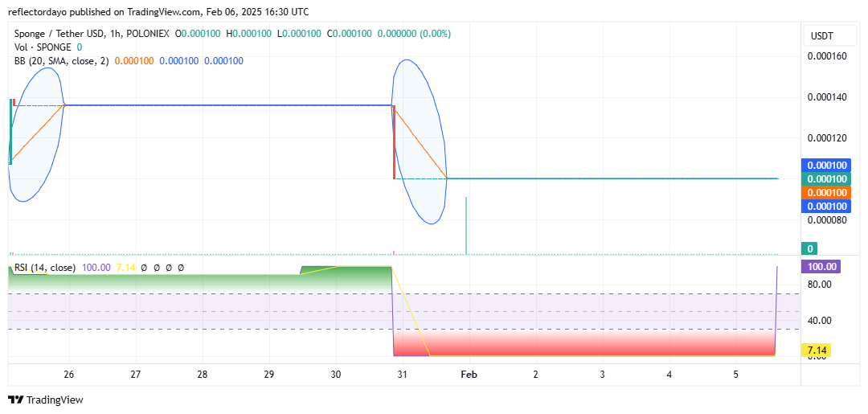Click the 26 date label on the time axis

click(x=69, y=374)
